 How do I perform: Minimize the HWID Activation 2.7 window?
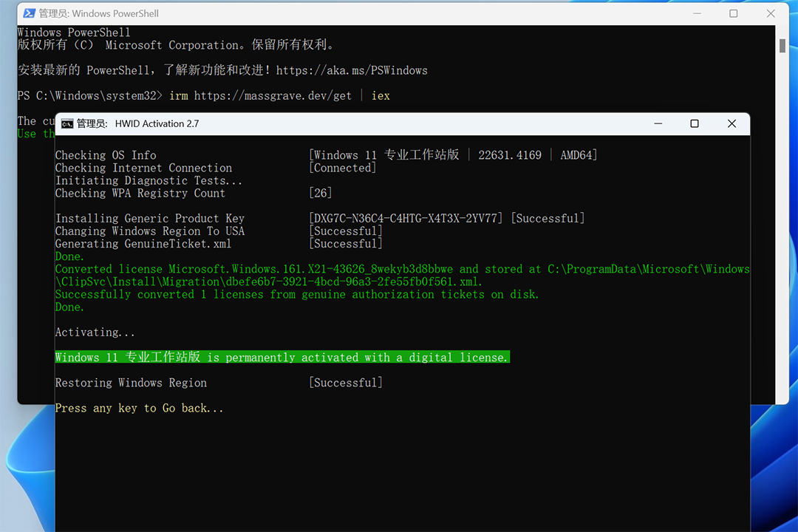click(658, 123)
